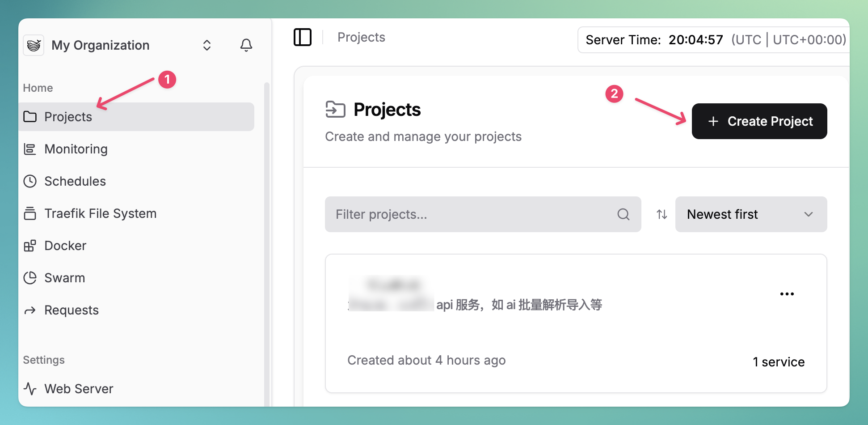Click the organization logo icon
The image size is (868, 425).
34,45
